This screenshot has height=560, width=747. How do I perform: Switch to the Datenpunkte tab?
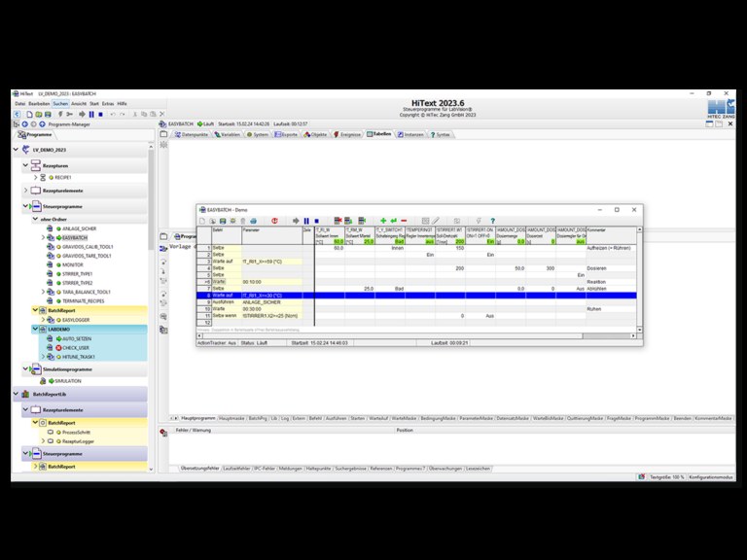(191, 135)
